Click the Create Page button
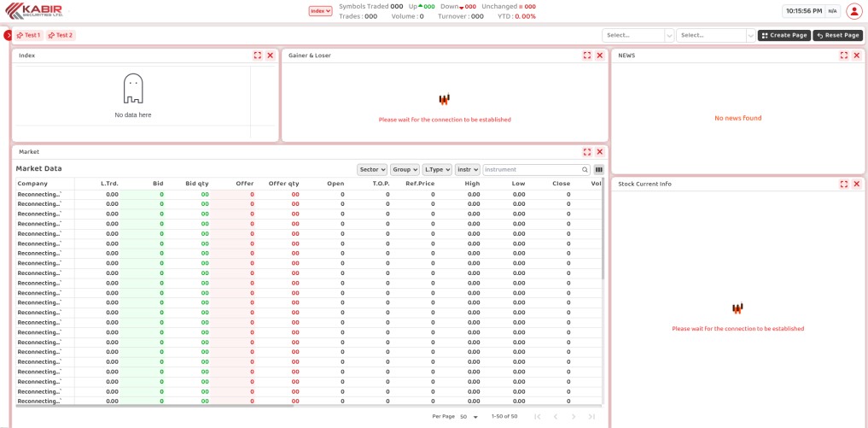 (x=784, y=36)
